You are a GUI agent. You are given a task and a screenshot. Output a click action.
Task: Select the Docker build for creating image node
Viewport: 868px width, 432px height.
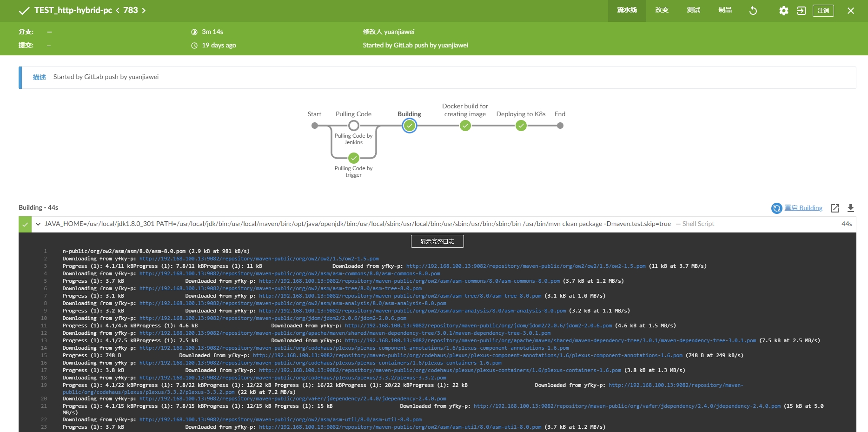[465, 126]
